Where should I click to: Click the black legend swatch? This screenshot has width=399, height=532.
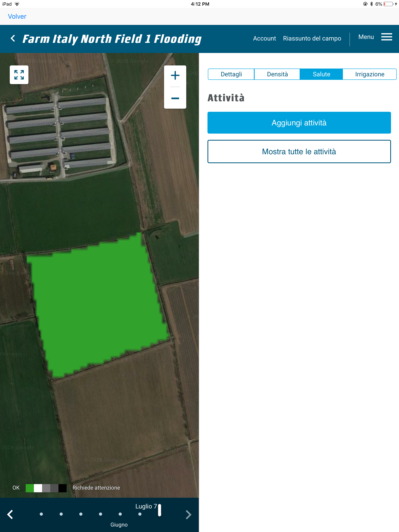62,488
